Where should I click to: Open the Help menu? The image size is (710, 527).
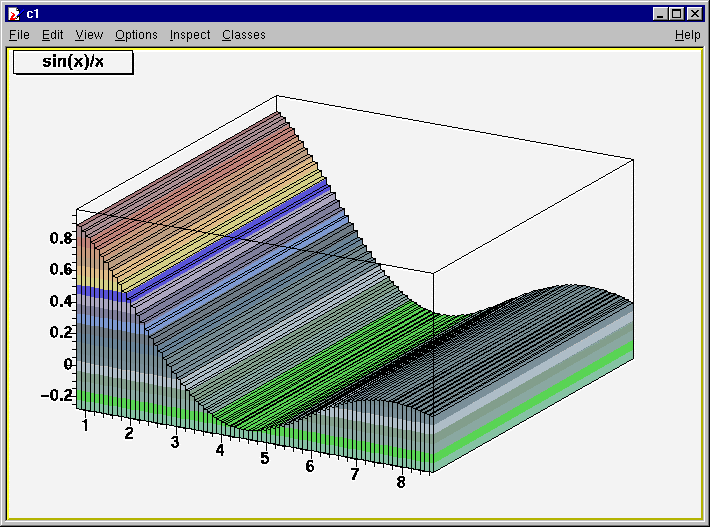pyautogui.click(x=687, y=35)
